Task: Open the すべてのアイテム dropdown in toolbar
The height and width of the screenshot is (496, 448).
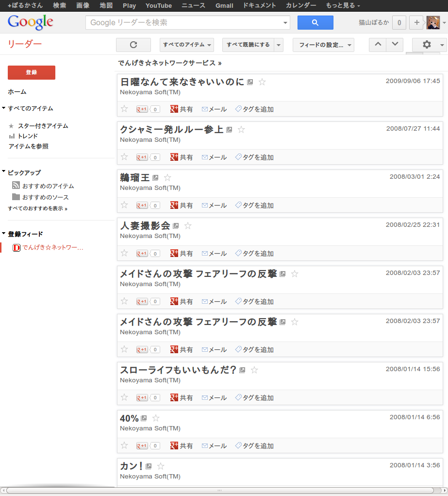Action: (x=187, y=45)
